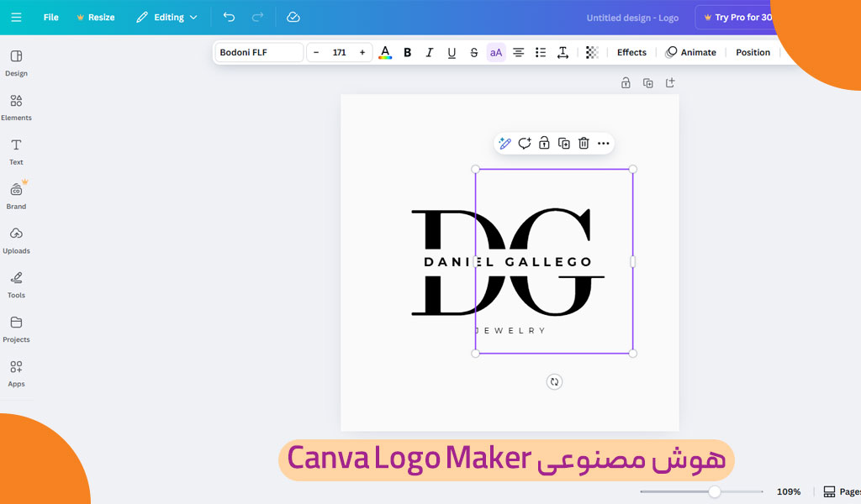This screenshot has height=504, width=861.
Task: Select the JEWELRY text
Action: point(510,331)
